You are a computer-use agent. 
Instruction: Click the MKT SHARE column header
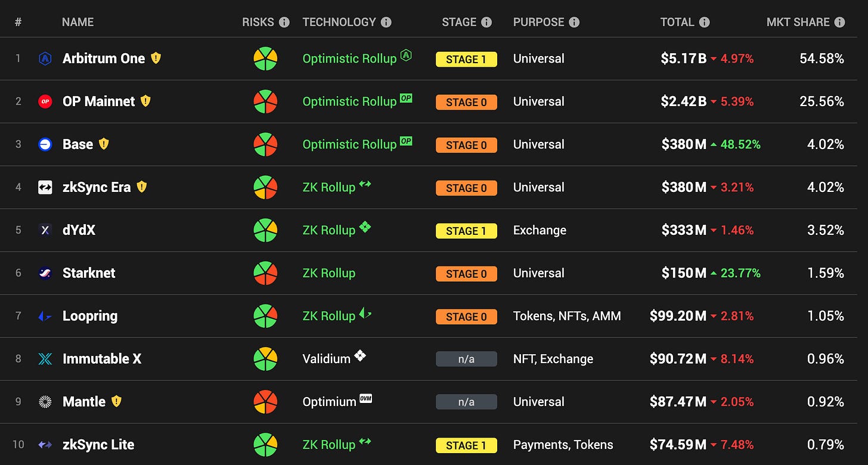point(798,22)
